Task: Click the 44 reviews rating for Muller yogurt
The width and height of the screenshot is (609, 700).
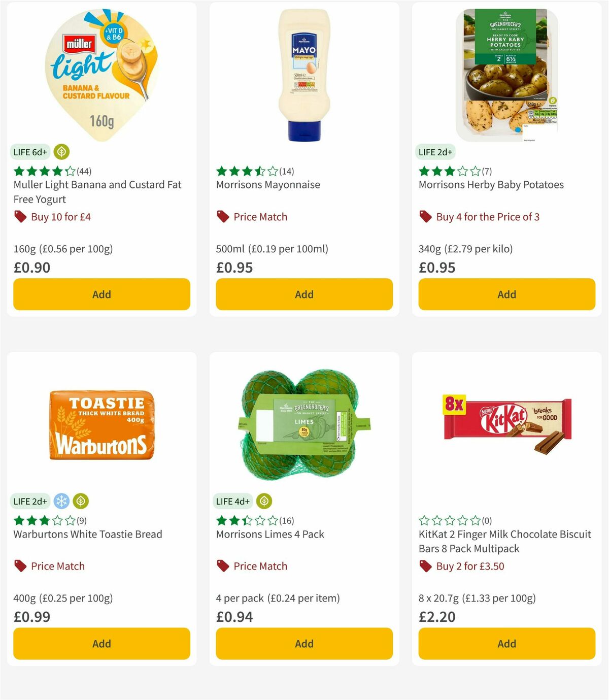Action: click(x=51, y=171)
